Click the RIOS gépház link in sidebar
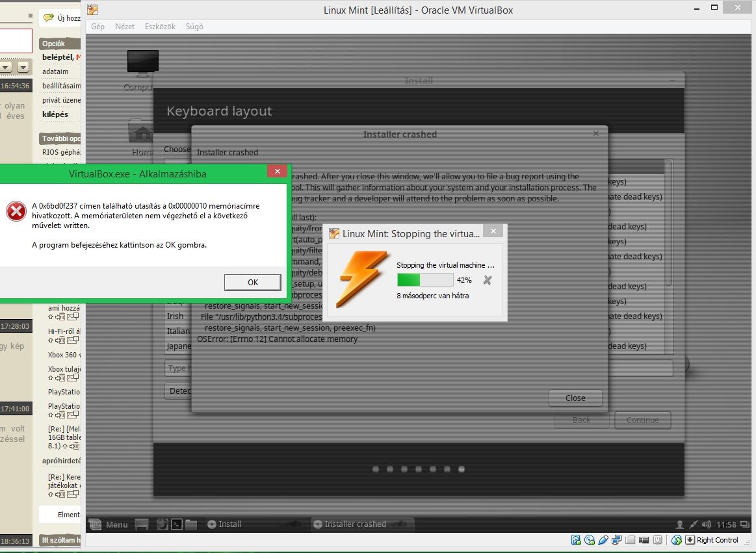The height and width of the screenshot is (553, 756). tap(61, 152)
